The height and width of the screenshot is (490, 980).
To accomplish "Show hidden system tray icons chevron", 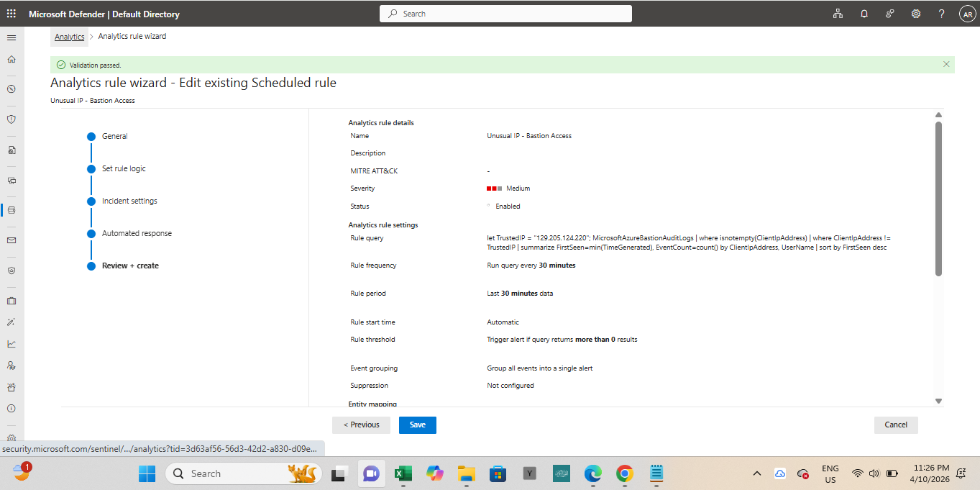I will (756, 473).
